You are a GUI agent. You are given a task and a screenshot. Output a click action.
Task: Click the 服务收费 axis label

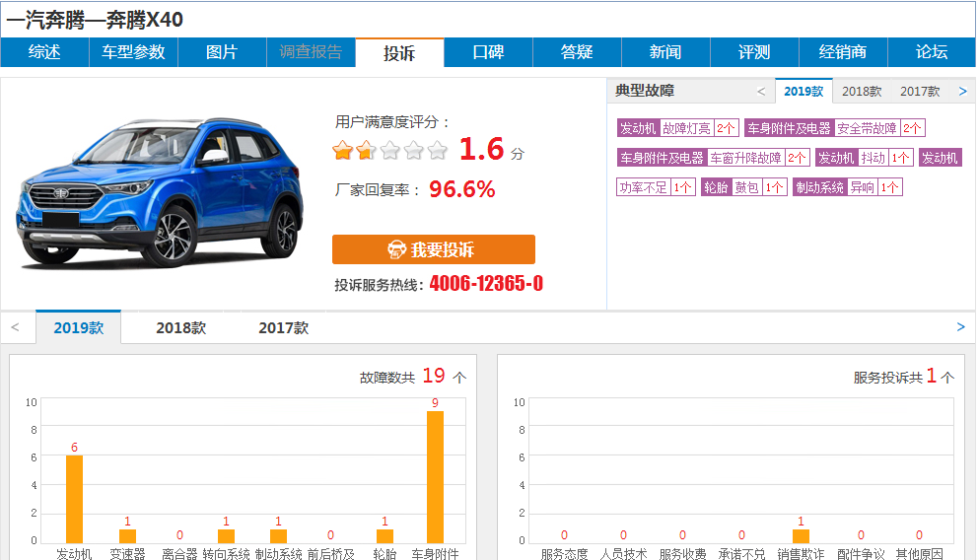click(x=682, y=554)
